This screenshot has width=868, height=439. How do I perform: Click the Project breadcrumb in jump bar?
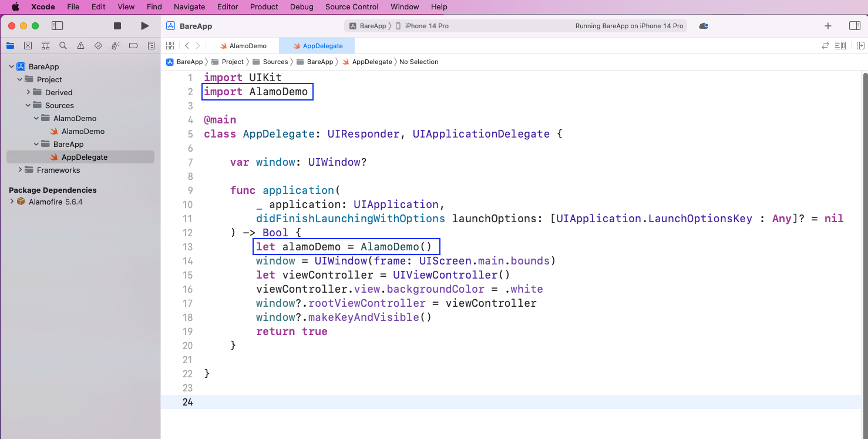coord(227,62)
